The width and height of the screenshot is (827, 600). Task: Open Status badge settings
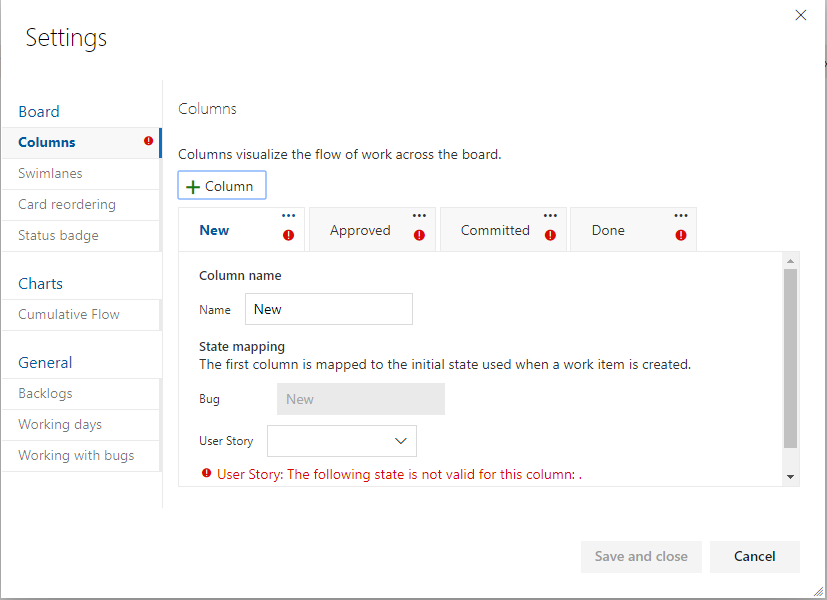point(81,236)
